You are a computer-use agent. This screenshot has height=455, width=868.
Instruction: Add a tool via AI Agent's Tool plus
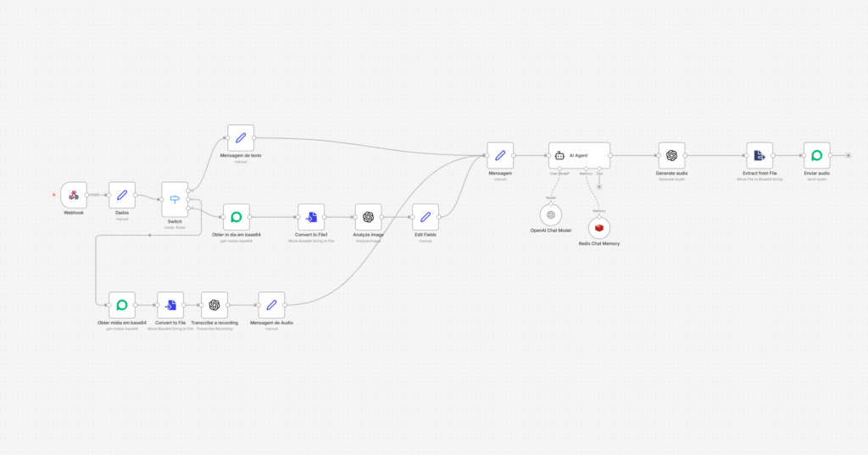pyautogui.click(x=599, y=186)
